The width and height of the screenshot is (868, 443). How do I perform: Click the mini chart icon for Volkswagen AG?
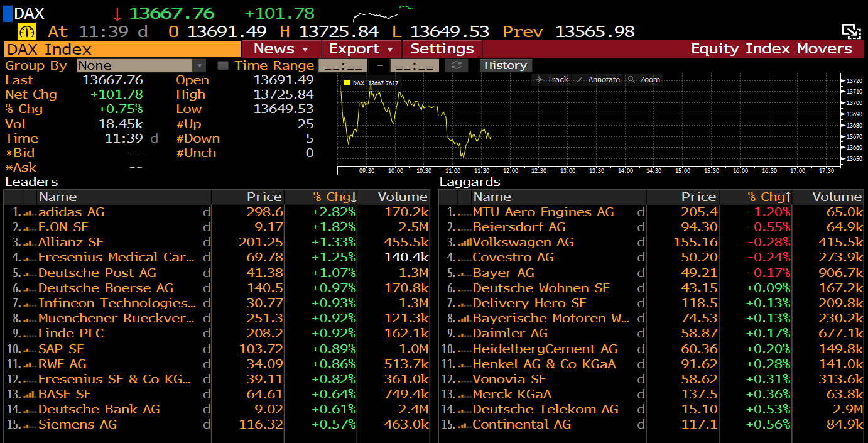(465, 243)
